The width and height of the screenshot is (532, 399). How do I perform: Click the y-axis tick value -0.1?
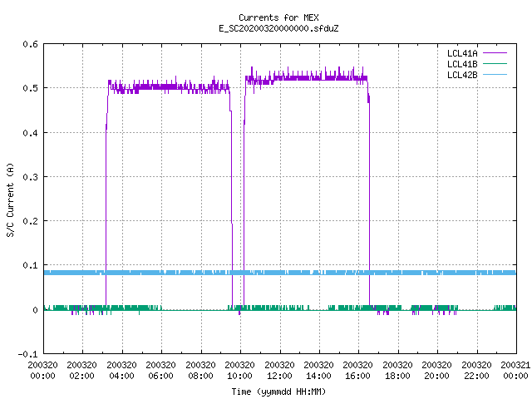point(27,354)
